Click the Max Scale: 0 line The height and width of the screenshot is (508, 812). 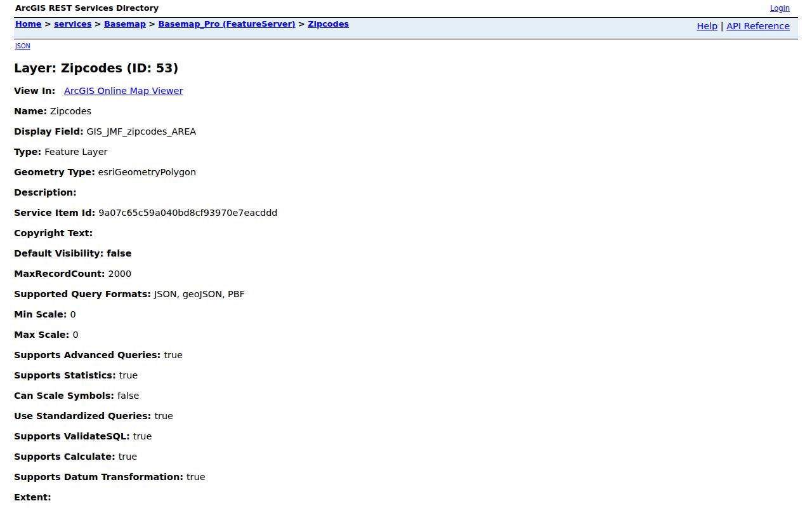coord(46,335)
